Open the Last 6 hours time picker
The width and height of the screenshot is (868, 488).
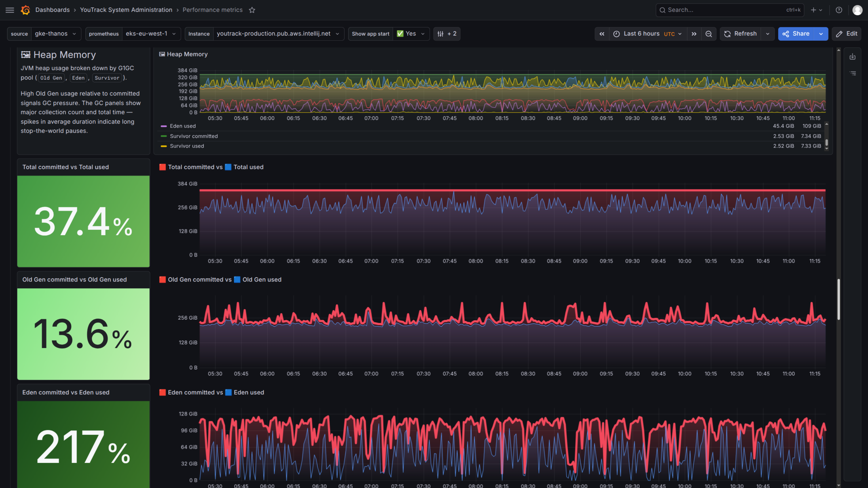pyautogui.click(x=648, y=34)
